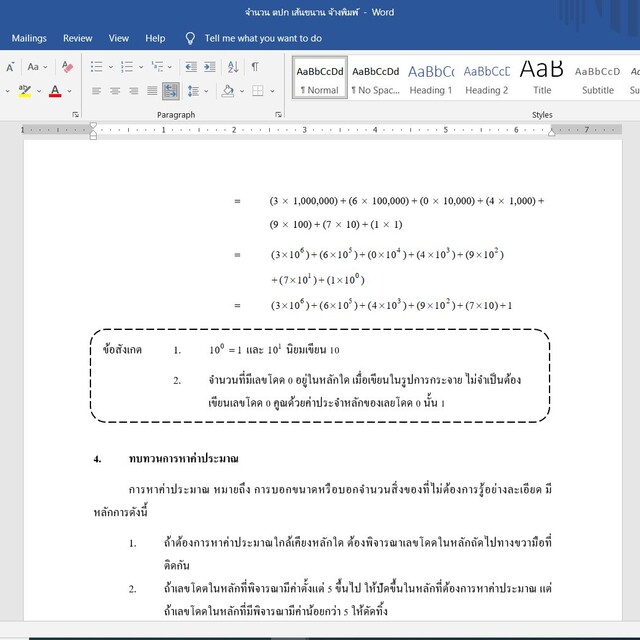Click the Decrease Indent icon
The height and width of the screenshot is (640, 640).
(x=190, y=67)
